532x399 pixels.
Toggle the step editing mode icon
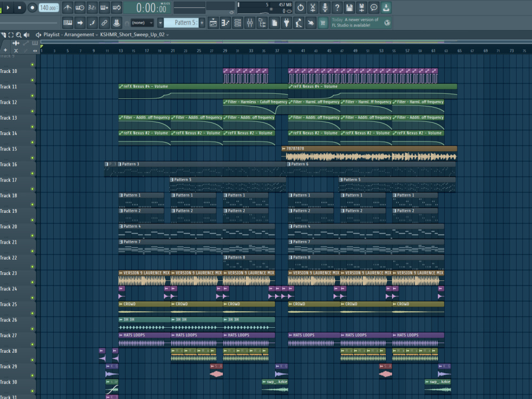[92, 23]
